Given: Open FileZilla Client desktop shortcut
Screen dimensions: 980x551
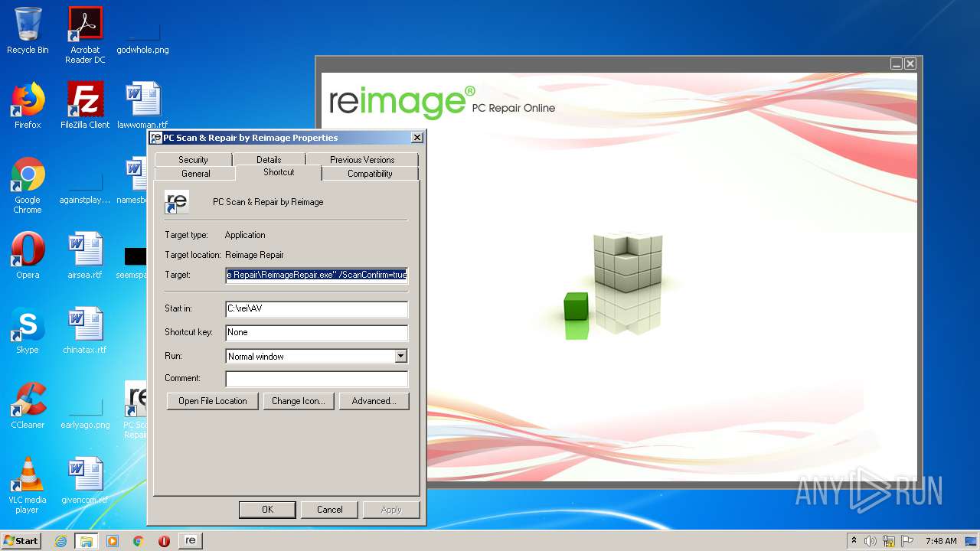Looking at the screenshot, I should 85,106.
